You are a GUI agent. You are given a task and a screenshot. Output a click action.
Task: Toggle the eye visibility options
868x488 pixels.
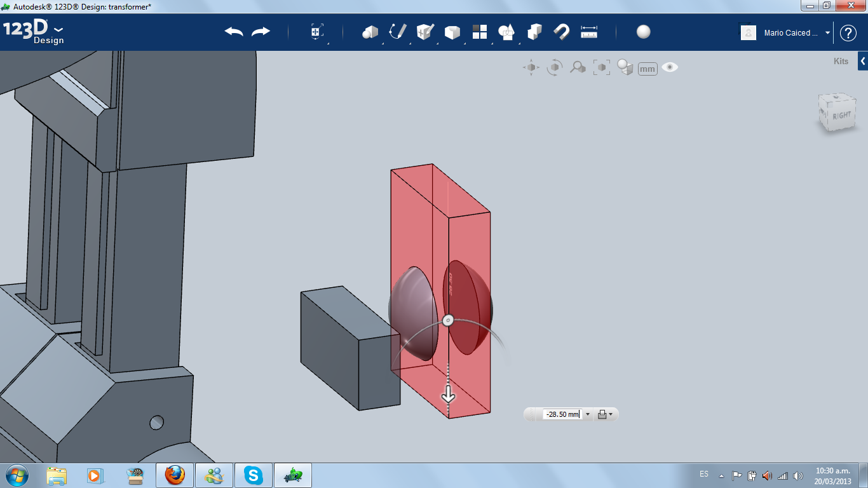[670, 67]
